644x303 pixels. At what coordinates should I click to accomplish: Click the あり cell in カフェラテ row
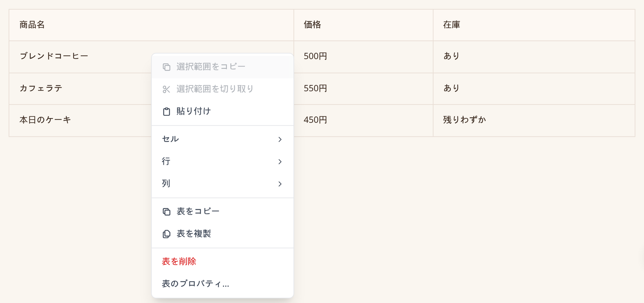pos(534,89)
